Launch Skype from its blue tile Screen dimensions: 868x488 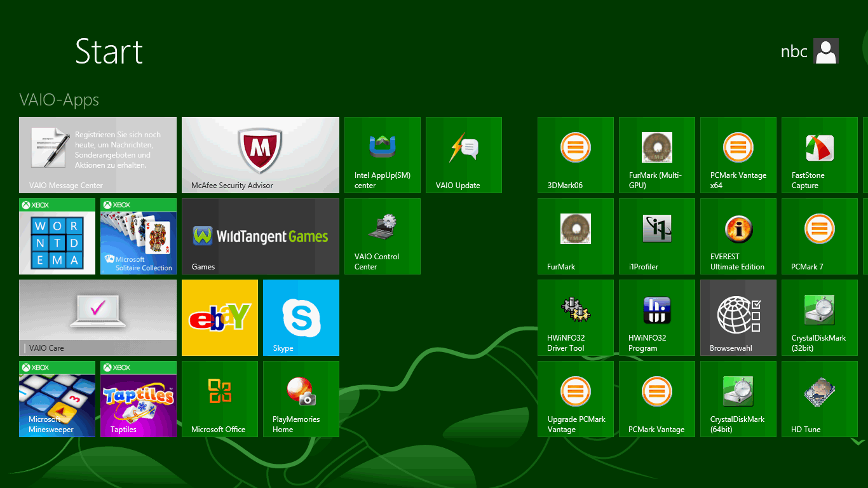pos(301,318)
